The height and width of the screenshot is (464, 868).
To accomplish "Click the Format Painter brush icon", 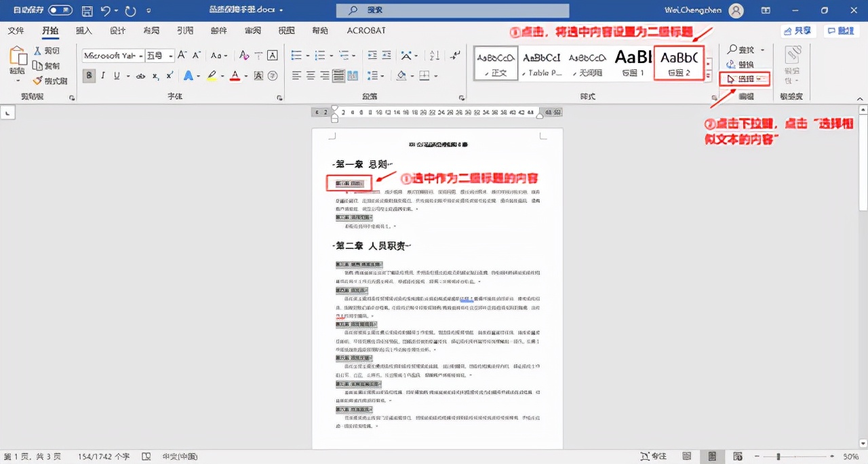I will pyautogui.click(x=39, y=81).
